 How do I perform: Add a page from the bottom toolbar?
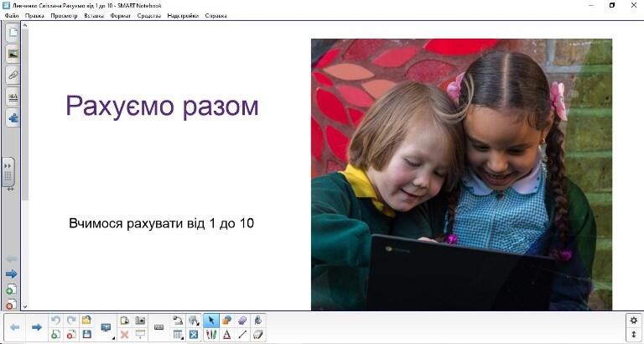point(56,335)
